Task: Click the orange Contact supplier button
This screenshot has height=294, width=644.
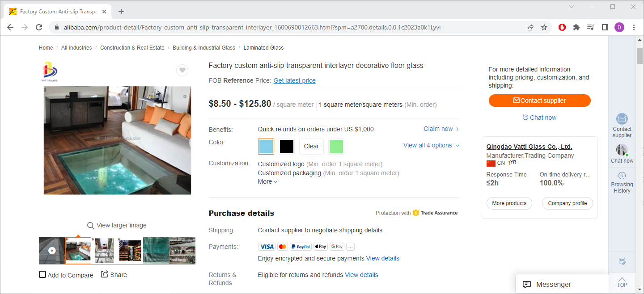Action: point(539,101)
